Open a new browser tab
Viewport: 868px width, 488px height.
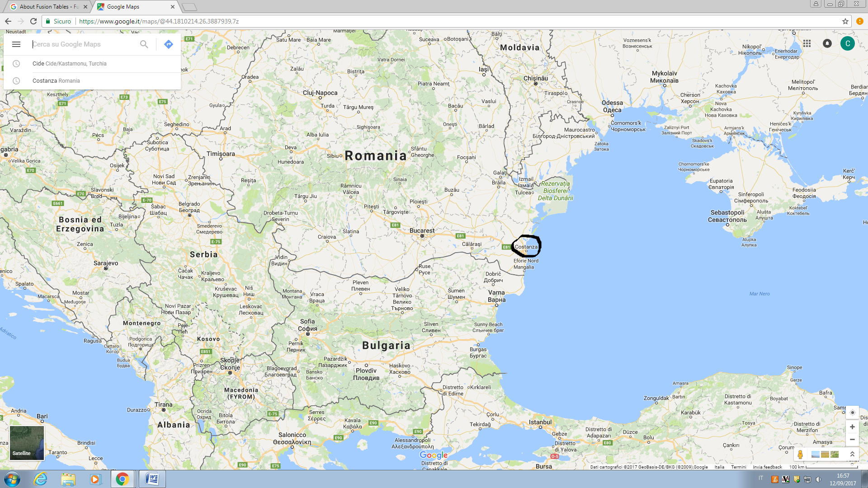tap(189, 7)
